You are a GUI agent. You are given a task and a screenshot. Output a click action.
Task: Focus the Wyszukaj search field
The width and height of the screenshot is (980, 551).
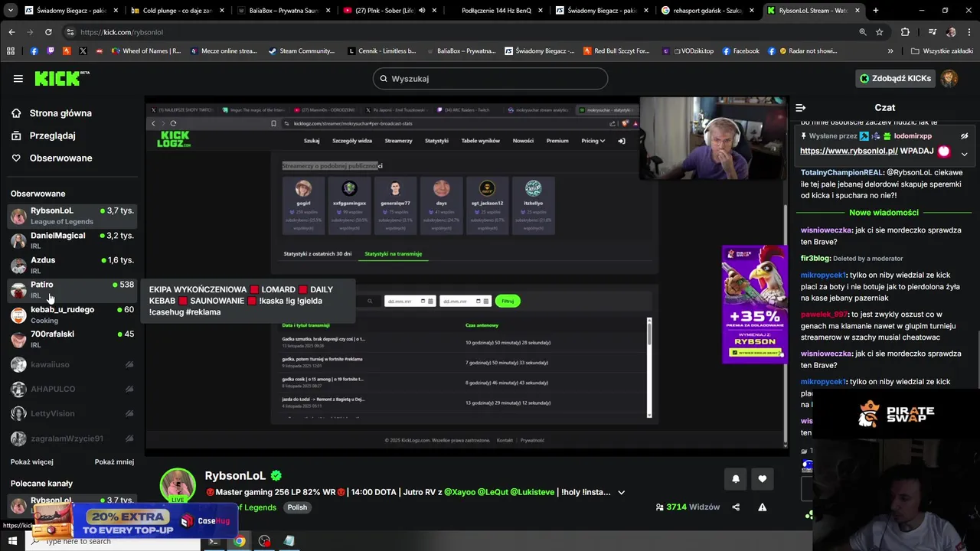[x=490, y=79]
